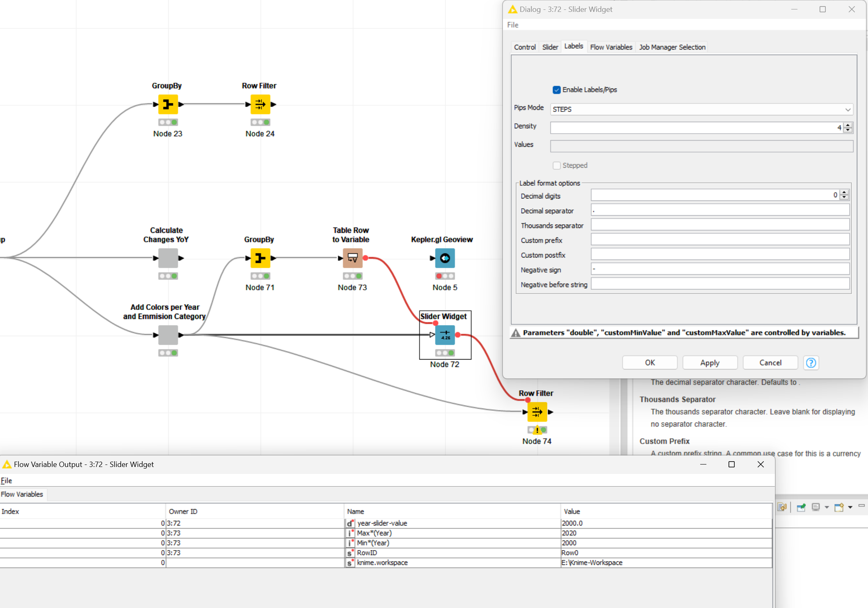The height and width of the screenshot is (608, 868).
Task: Select the Row Filter Node 24 icon
Action: point(260,105)
